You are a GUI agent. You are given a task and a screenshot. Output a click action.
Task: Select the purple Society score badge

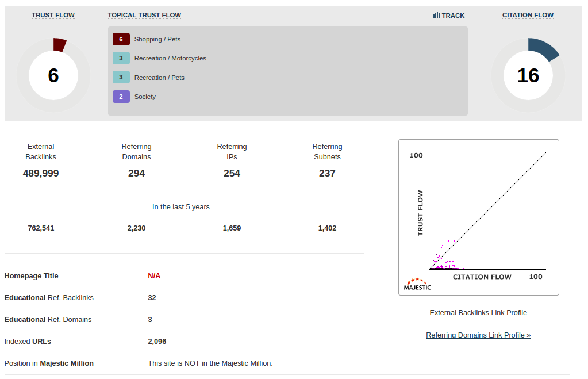(x=121, y=97)
